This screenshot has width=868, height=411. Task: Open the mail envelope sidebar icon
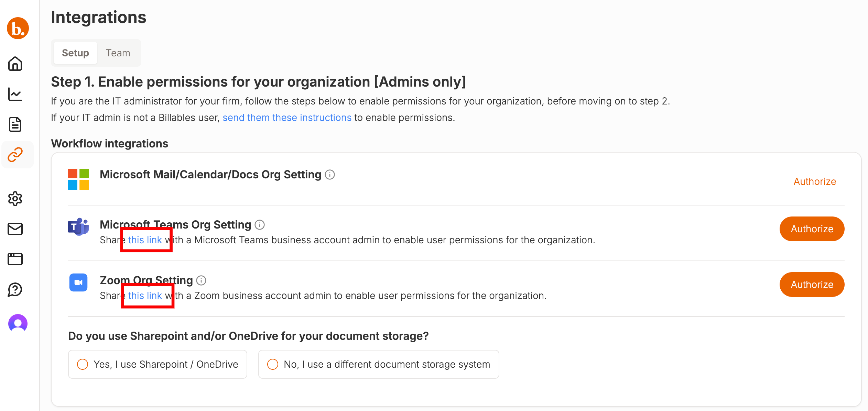pos(15,229)
